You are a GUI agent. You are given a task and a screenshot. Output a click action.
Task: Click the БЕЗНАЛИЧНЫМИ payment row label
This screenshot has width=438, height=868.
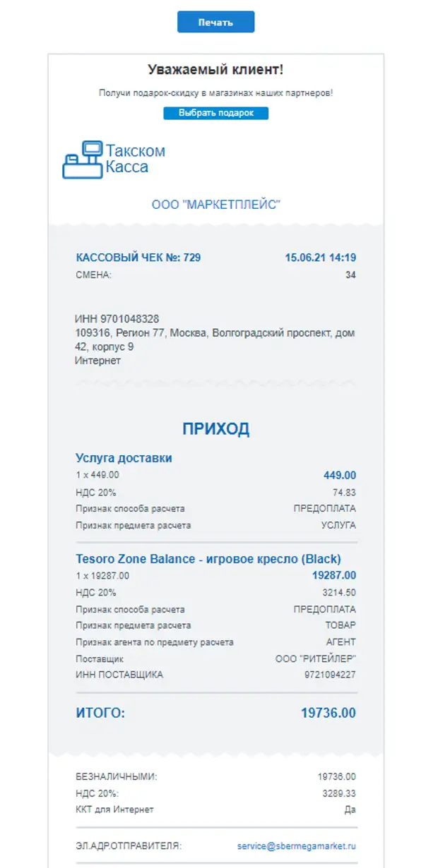116,777
